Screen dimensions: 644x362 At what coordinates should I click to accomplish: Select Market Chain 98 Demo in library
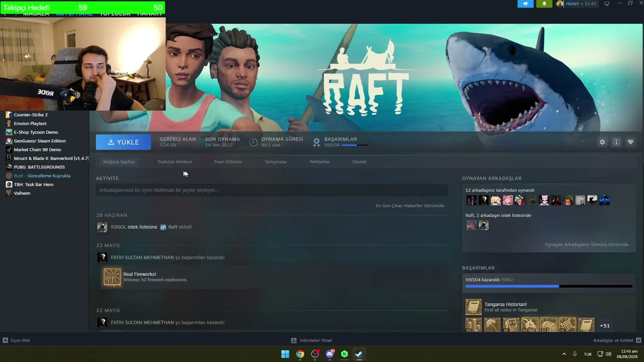(37, 150)
